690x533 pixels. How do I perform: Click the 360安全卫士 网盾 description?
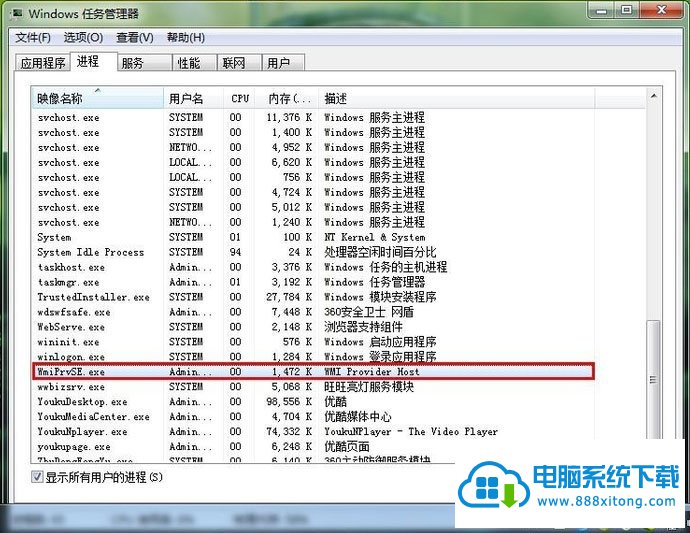coord(369,312)
